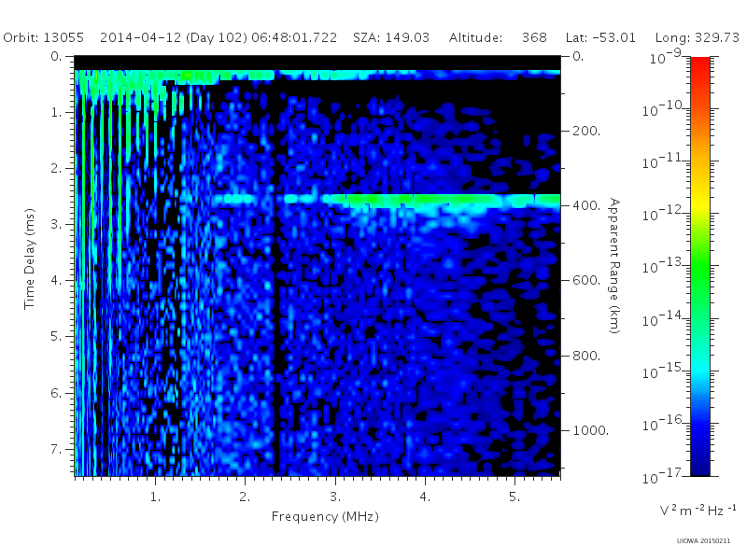The height and width of the screenshot is (560, 747).
Task: Click the Lat: -53.01 value
Action: coord(600,37)
